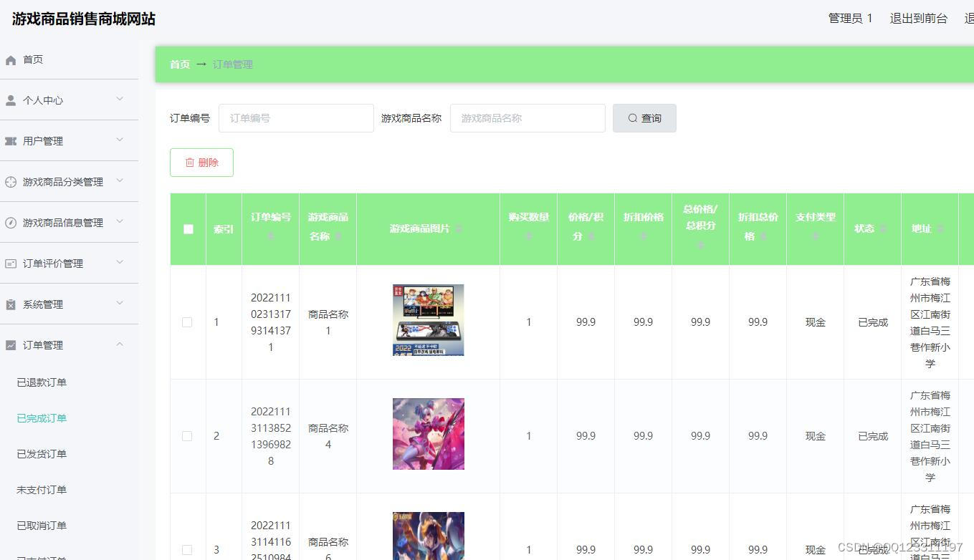Click 现金 payment type in row 2
This screenshot has width=974, height=560.
[x=816, y=436]
